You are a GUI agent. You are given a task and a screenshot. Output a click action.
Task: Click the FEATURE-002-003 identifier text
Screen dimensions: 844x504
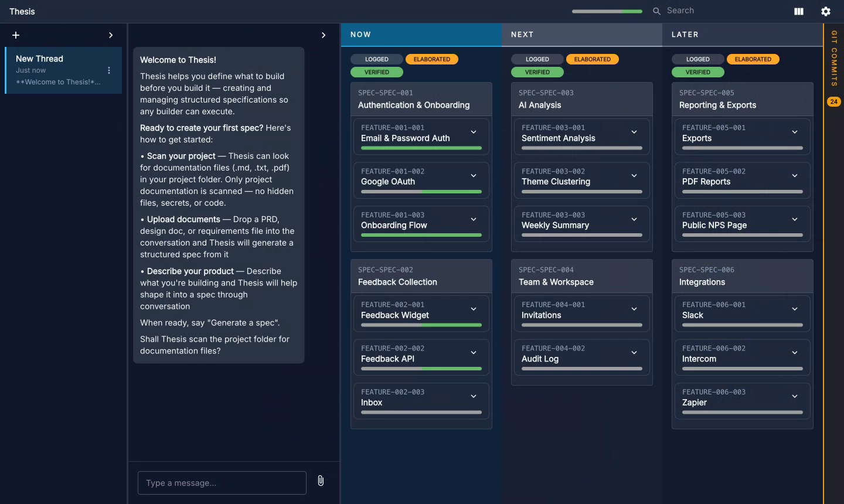point(393,392)
